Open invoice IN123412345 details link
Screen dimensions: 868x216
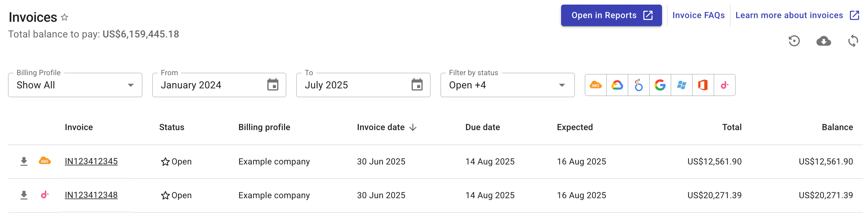tap(91, 161)
